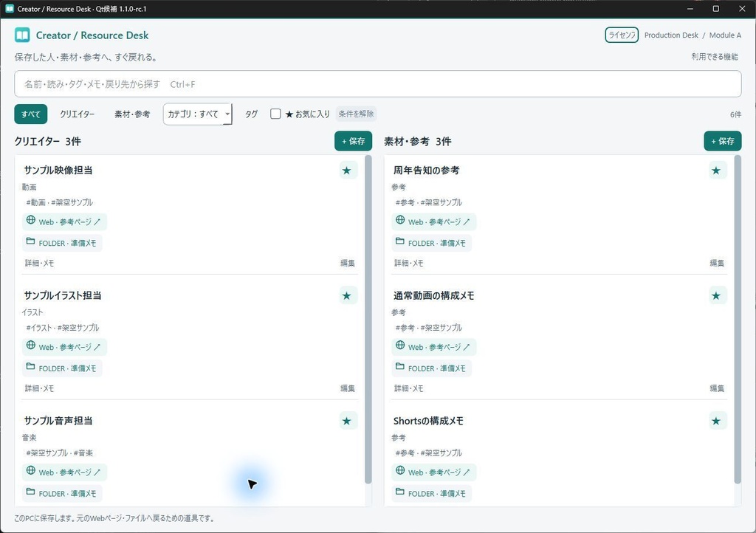Viewport: 756px width, 533px height.
Task: Edit the 通常動画の構成メモ card via 編集
Action: pyautogui.click(x=717, y=388)
